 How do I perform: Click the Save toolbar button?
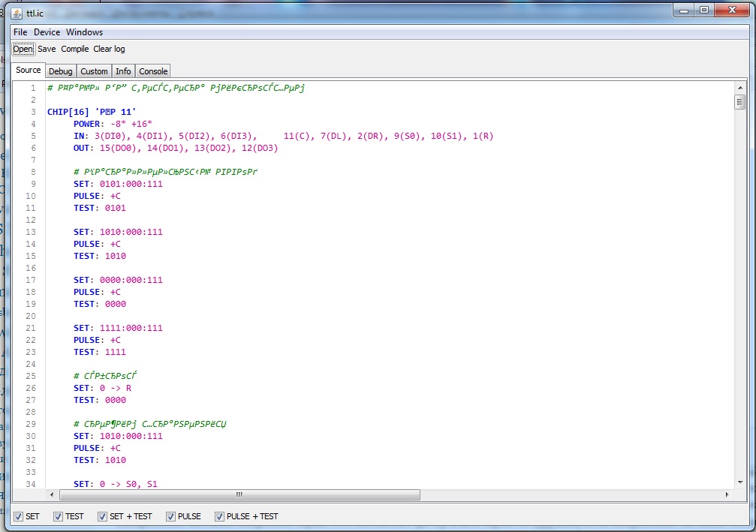point(47,49)
